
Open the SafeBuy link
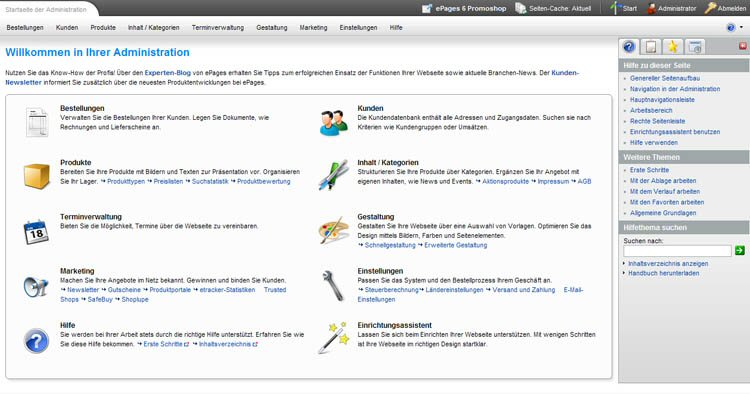click(x=100, y=299)
